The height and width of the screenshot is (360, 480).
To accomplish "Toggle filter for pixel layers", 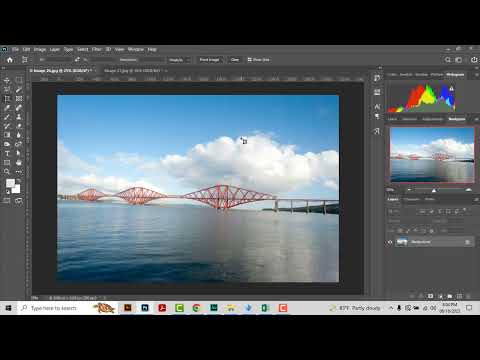I will pos(422,211).
